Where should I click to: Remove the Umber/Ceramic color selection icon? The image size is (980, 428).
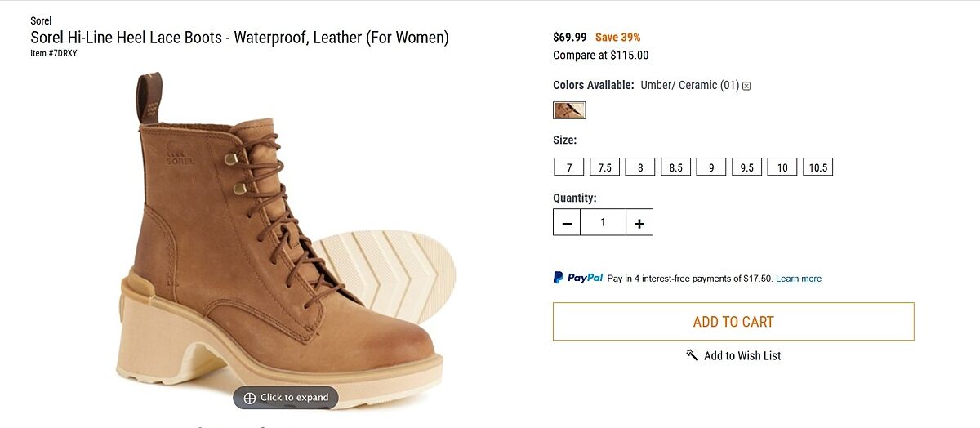coord(746,86)
